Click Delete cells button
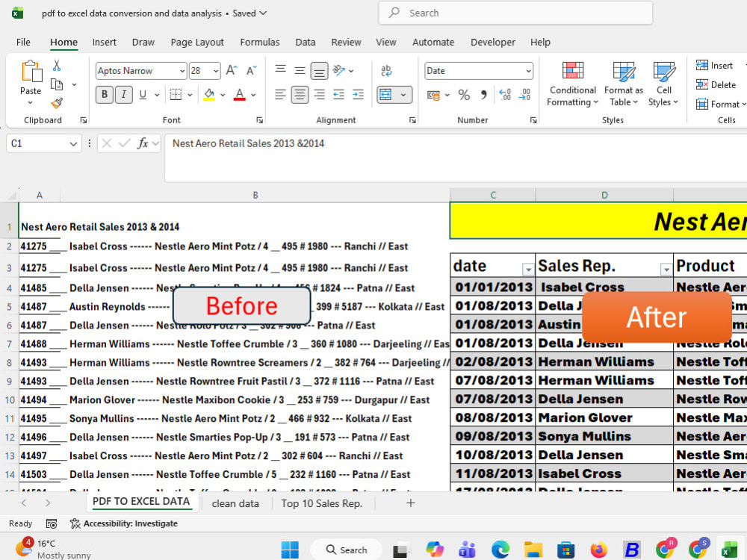This screenshot has width=747, height=560. (716, 85)
